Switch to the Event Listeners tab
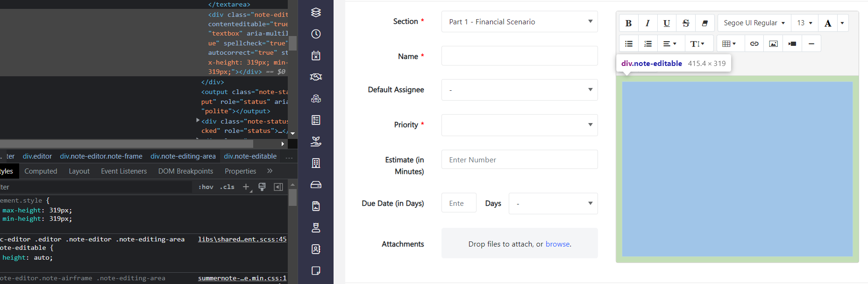The image size is (868, 284). [123, 171]
